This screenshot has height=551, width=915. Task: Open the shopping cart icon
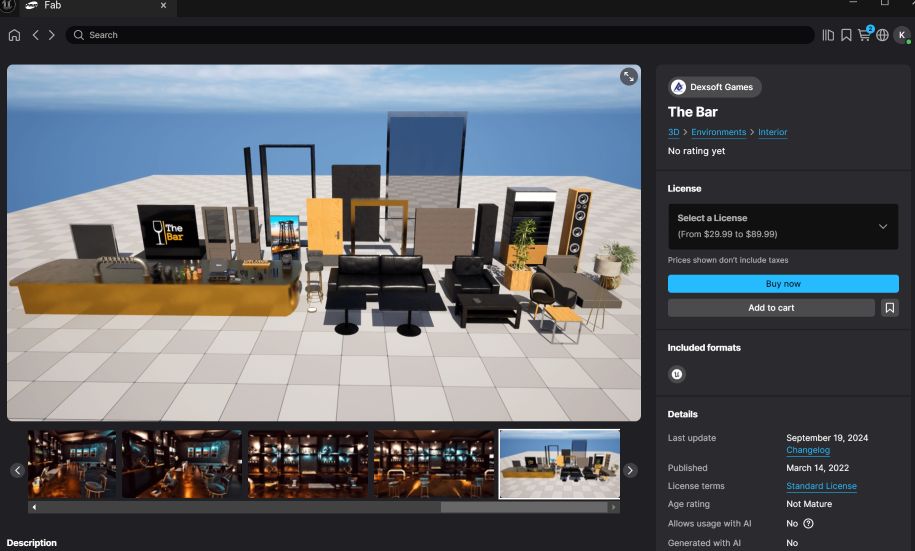[x=864, y=34]
